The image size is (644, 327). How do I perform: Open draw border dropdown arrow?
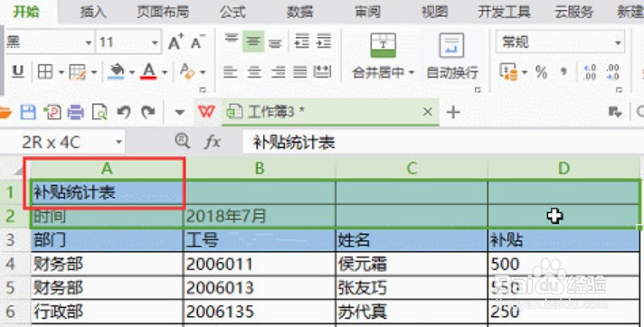point(94,72)
